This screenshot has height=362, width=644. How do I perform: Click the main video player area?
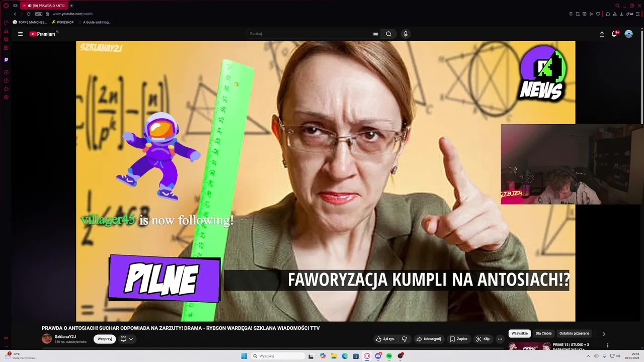(326, 181)
